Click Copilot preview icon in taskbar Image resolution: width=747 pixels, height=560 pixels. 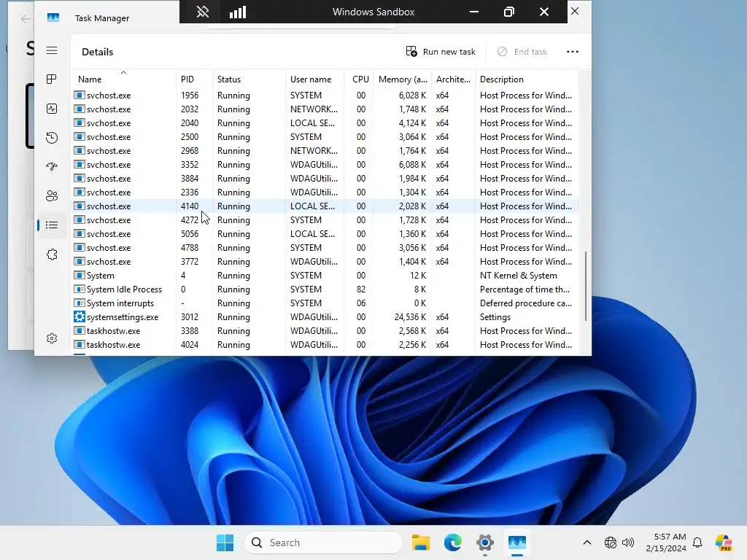point(723,542)
